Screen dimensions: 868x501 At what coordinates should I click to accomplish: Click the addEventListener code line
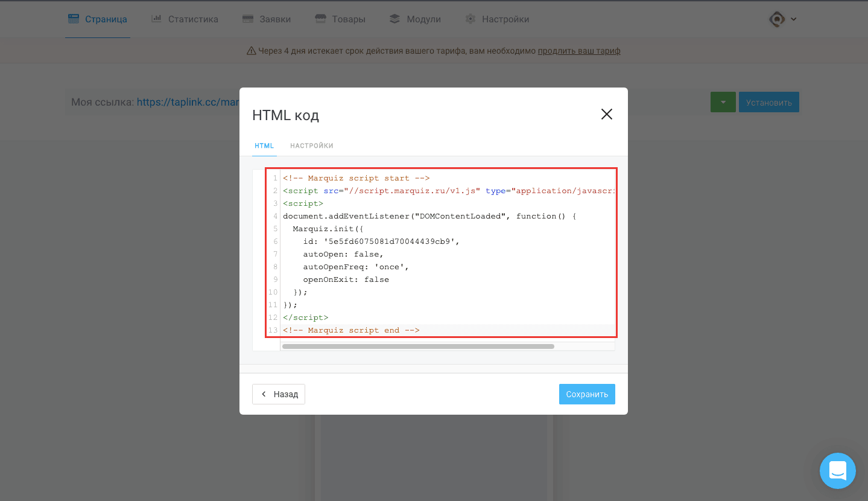tap(429, 216)
